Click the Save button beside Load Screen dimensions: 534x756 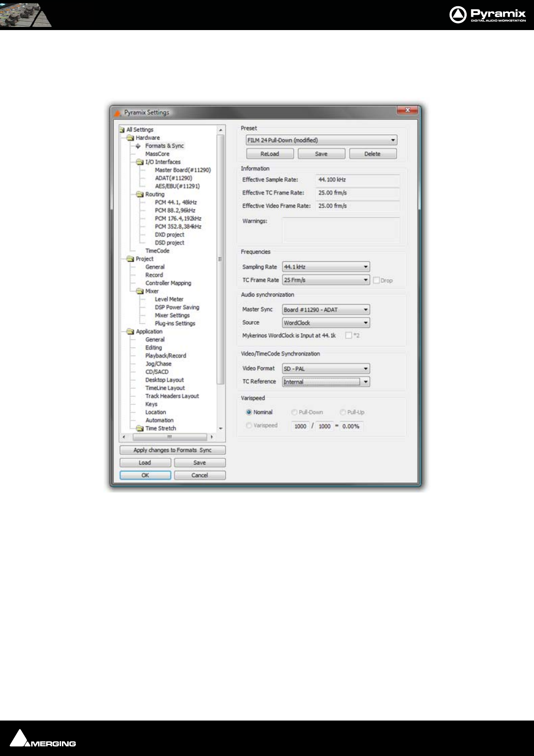click(x=200, y=462)
